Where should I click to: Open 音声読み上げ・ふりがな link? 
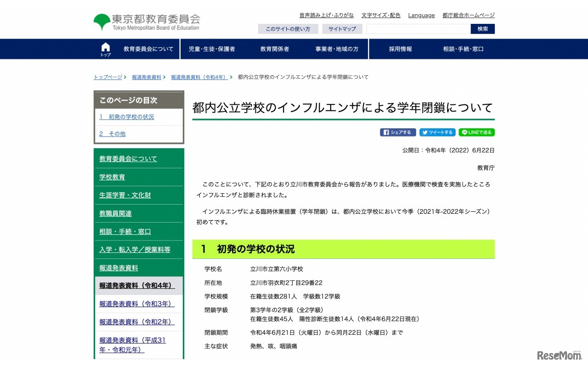click(x=326, y=15)
